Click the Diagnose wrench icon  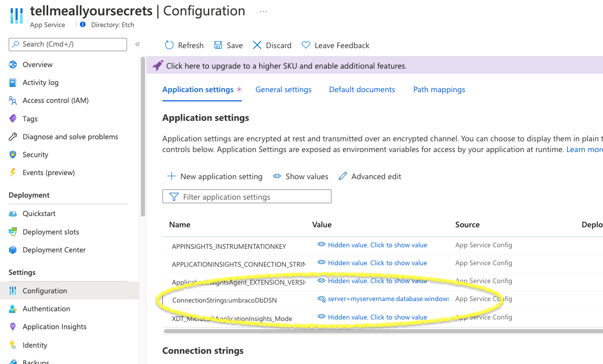pos(13,137)
